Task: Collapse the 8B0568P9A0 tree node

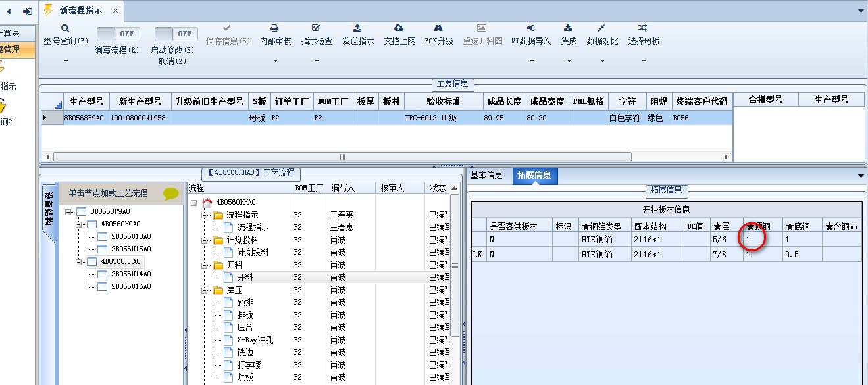Action: (70, 211)
